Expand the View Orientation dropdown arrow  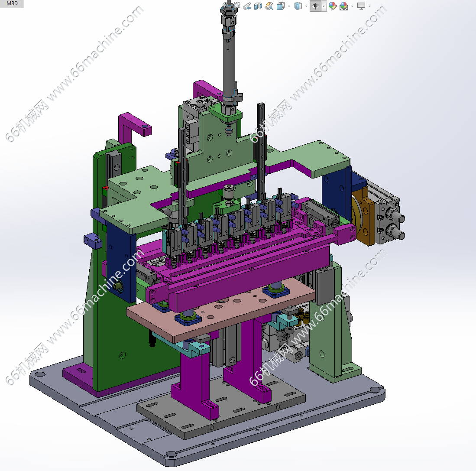pyautogui.click(x=288, y=6)
